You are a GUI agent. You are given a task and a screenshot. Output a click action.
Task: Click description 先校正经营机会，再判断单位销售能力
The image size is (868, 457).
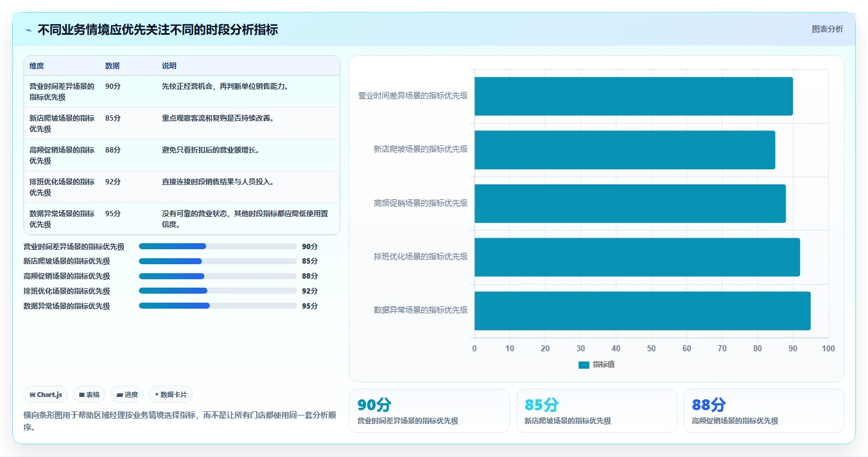[x=226, y=86]
